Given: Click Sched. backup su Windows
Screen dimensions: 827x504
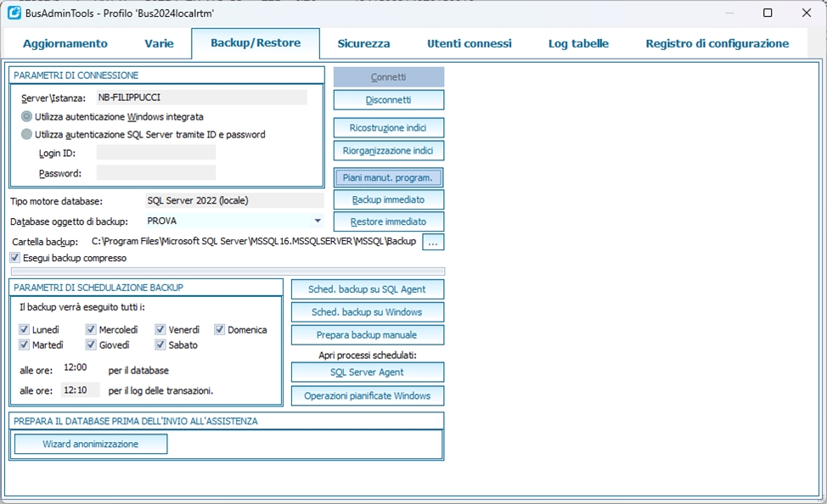Looking at the screenshot, I should pyautogui.click(x=368, y=312).
